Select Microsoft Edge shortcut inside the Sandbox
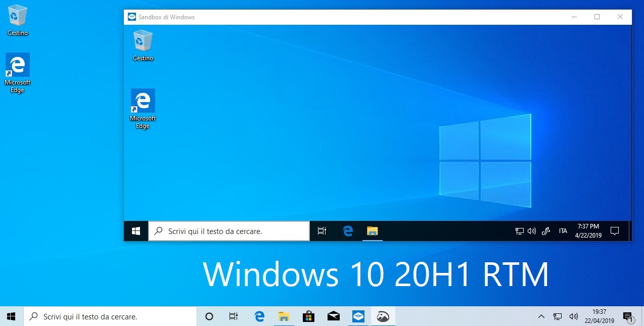Image resolution: width=644 pixels, height=326 pixels. (143, 109)
